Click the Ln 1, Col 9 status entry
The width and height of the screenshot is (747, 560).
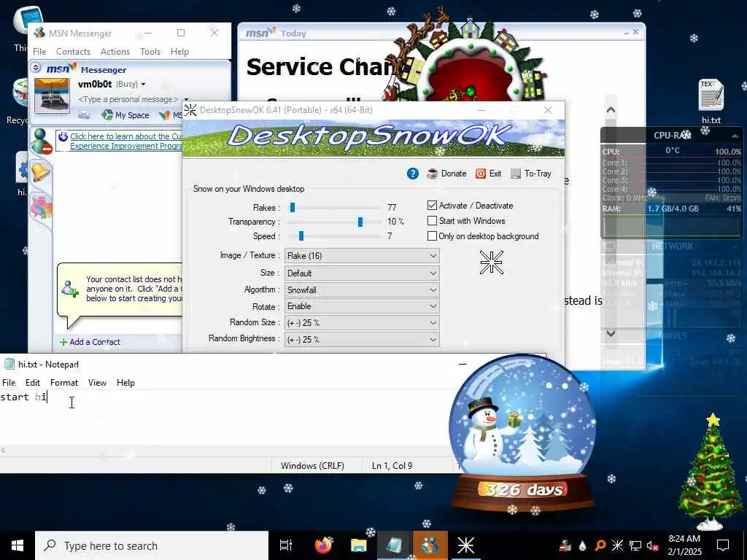[x=392, y=466]
